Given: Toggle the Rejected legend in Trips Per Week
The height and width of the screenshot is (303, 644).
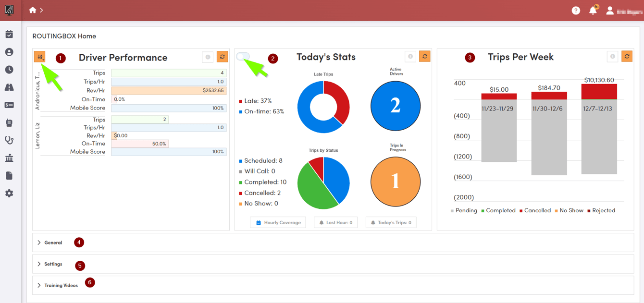Looking at the screenshot, I should (x=601, y=210).
